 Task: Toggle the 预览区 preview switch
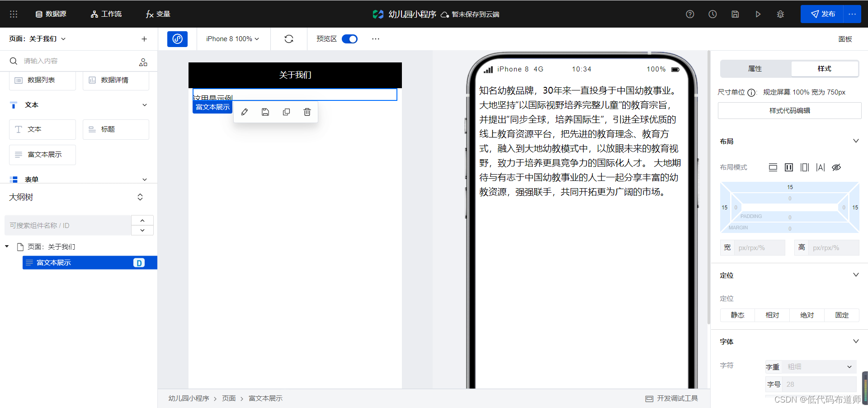pos(350,39)
